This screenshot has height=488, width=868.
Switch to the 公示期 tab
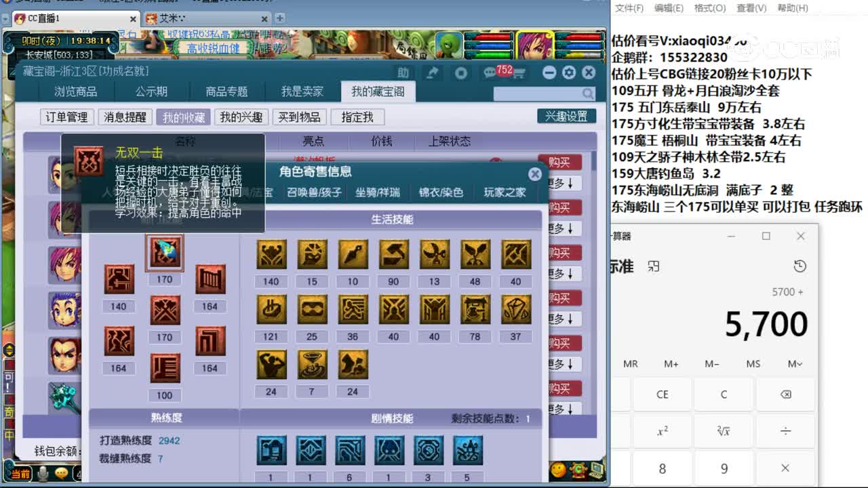point(152,91)
